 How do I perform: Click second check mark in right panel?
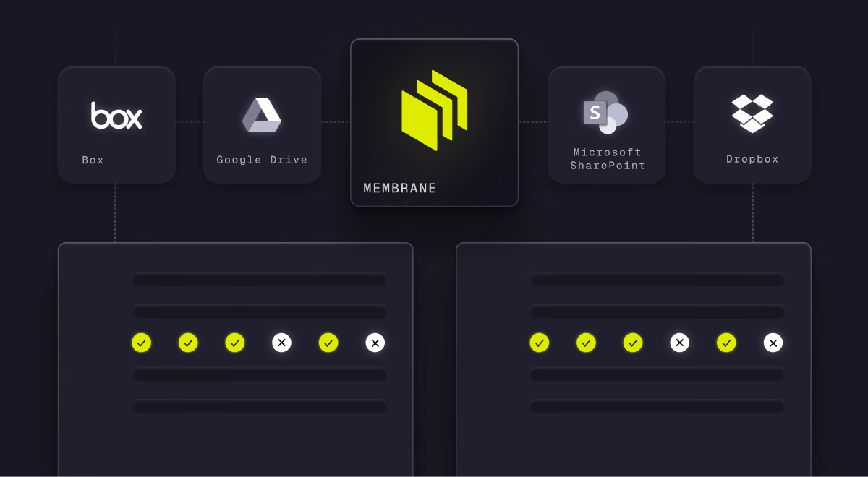586,343
